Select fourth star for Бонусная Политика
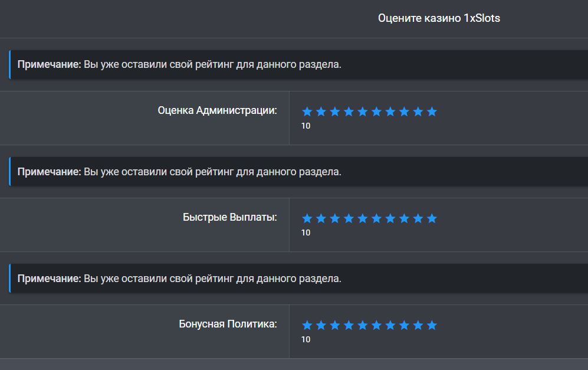Screen dimensions: 588x370 click(349, 325)
